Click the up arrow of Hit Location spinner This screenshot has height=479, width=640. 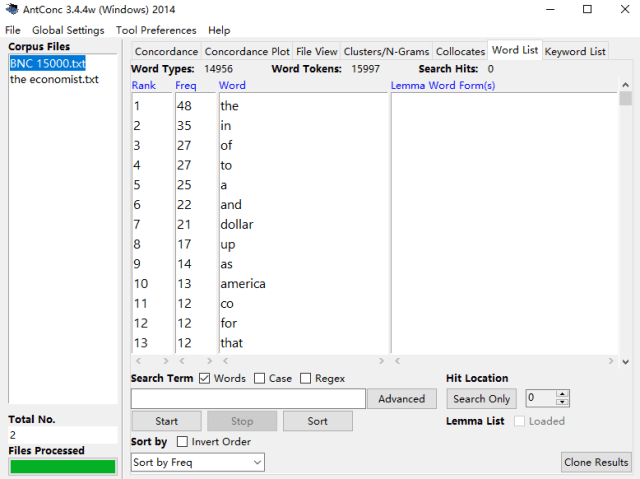[x=562, y=394]
